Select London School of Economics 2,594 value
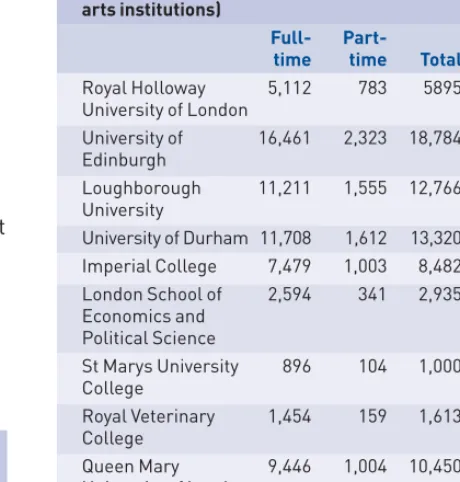Viewport: 460px width, 482px height. [x=289, y=295]
